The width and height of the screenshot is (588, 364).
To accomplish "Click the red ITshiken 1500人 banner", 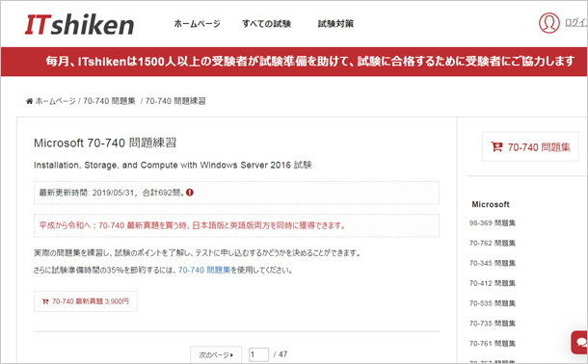I will (x=294, y=62).
